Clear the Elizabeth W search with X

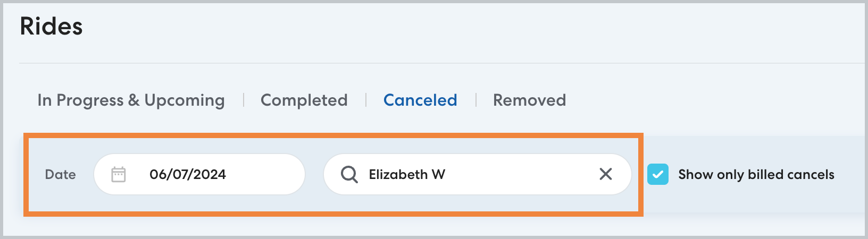(x=605, y=174)
